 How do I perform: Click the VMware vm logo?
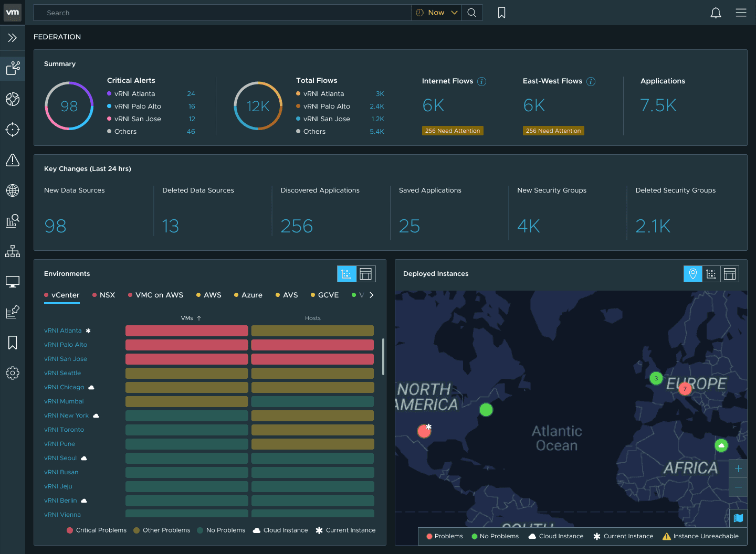13,12
